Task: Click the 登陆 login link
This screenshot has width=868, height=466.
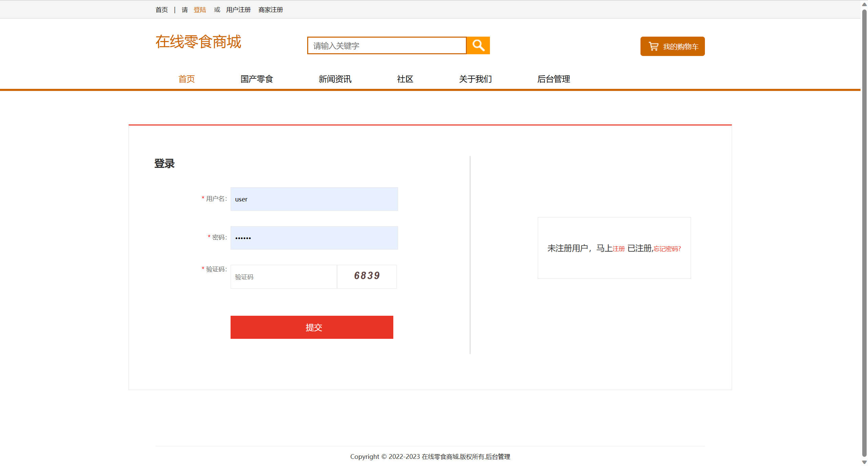Action: pos(200,9)
